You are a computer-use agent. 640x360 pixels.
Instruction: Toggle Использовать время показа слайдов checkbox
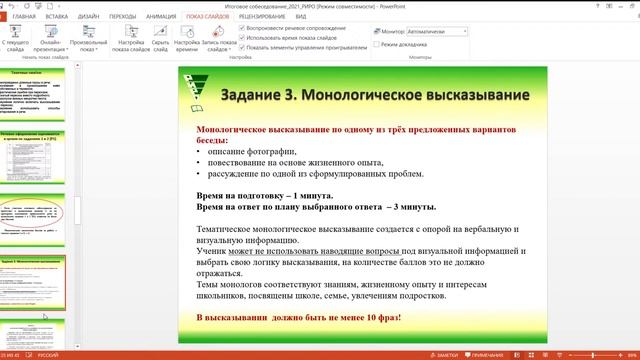[x=242, y=38]
